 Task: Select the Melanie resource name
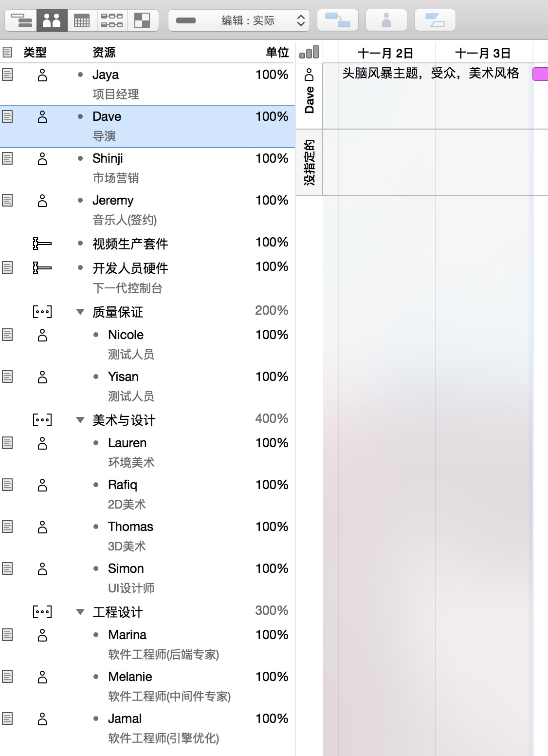[x=130, y=677]
